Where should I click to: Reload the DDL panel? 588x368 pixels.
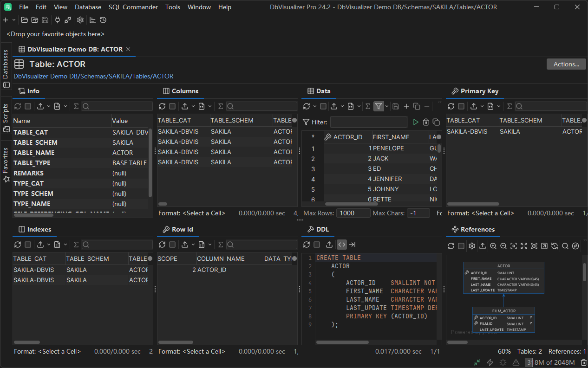[x=306, y=245]
